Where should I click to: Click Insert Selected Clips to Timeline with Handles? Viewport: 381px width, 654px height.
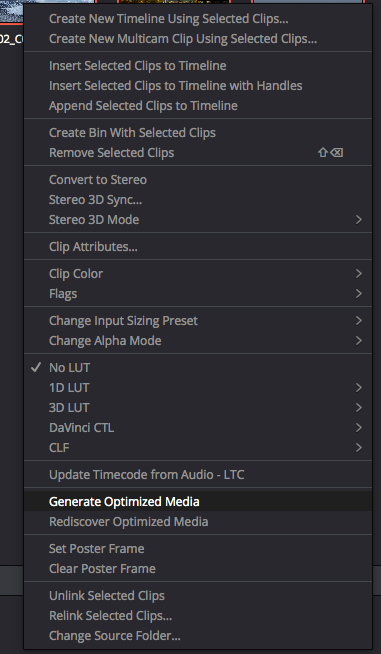point(198,86)
